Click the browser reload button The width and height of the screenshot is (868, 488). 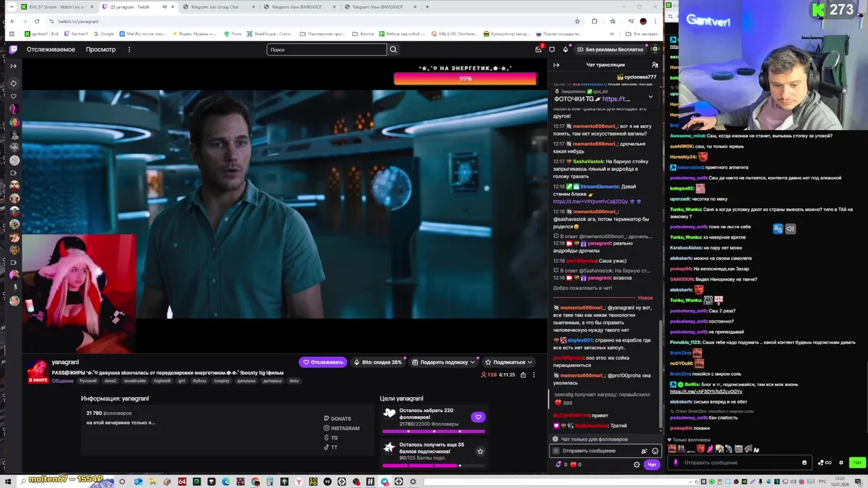(37, 21)
